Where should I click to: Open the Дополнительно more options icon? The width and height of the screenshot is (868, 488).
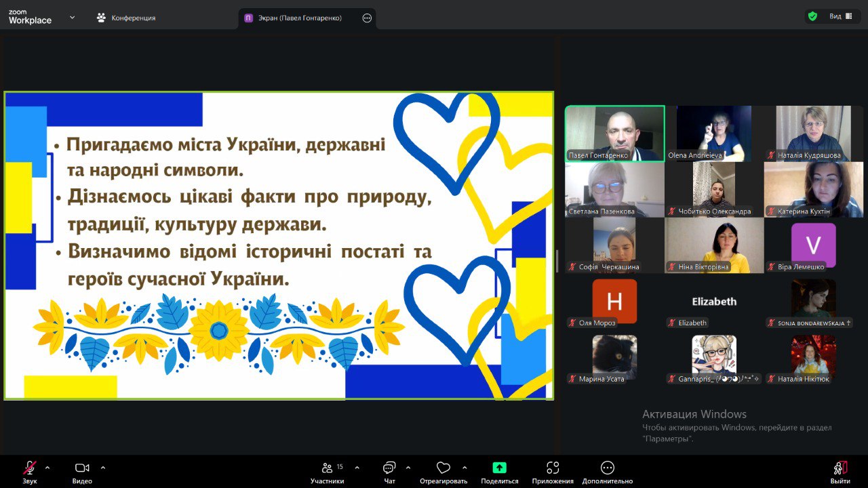[607, 468]
